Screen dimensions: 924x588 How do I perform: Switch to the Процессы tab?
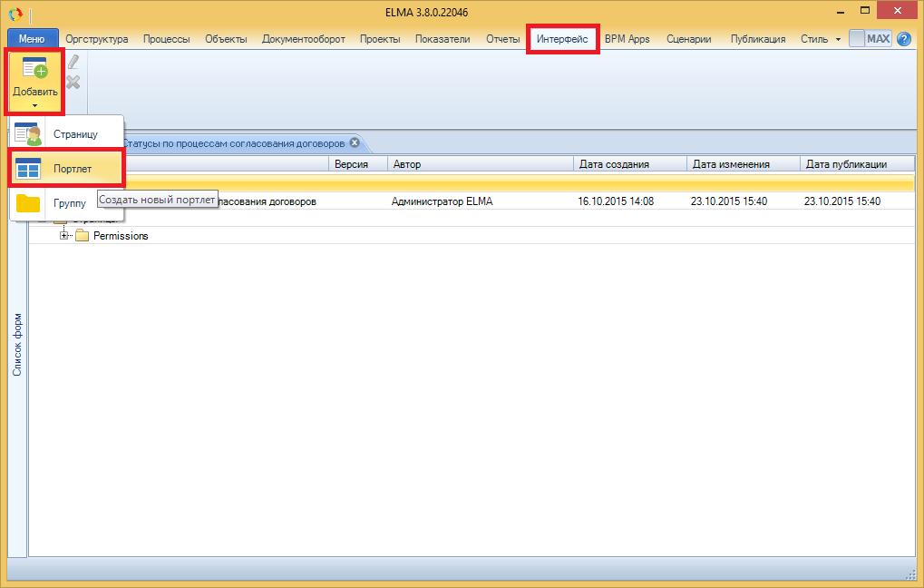tap(166, 39)
